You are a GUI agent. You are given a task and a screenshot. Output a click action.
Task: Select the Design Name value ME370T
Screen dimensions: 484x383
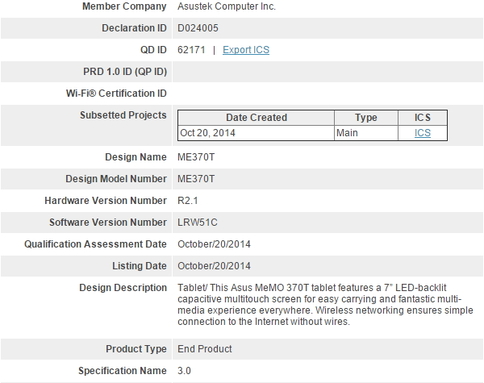coord(196,157)
